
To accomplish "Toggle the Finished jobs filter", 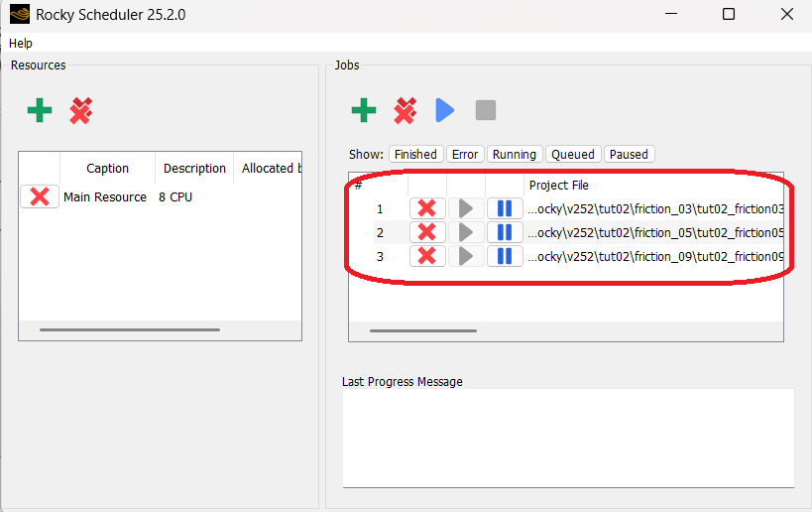I will click(x=415, y=155).
